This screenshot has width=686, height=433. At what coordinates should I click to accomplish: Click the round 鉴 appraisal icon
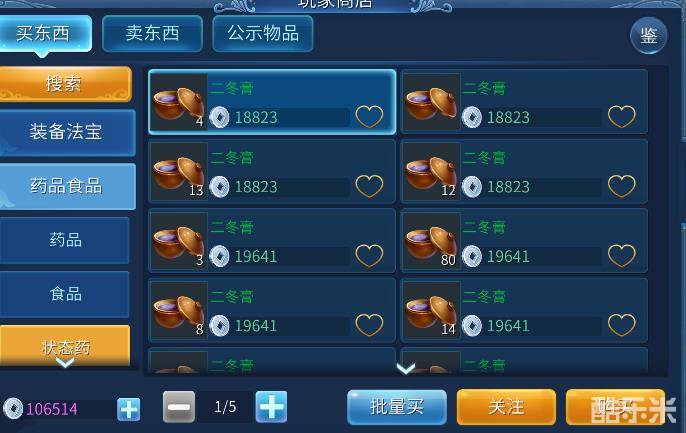click(649, 35)
